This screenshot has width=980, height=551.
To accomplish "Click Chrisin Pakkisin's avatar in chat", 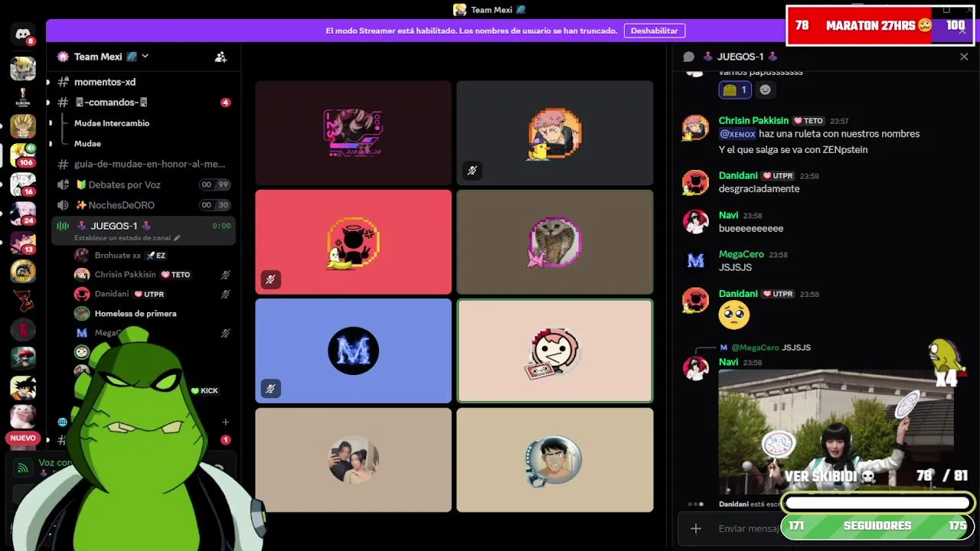I will click(x=695, y=127).
